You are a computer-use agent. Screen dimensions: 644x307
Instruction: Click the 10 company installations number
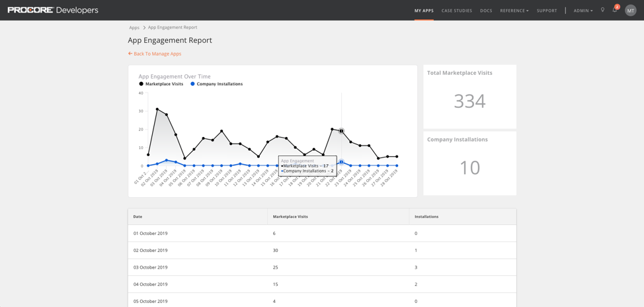469,167
